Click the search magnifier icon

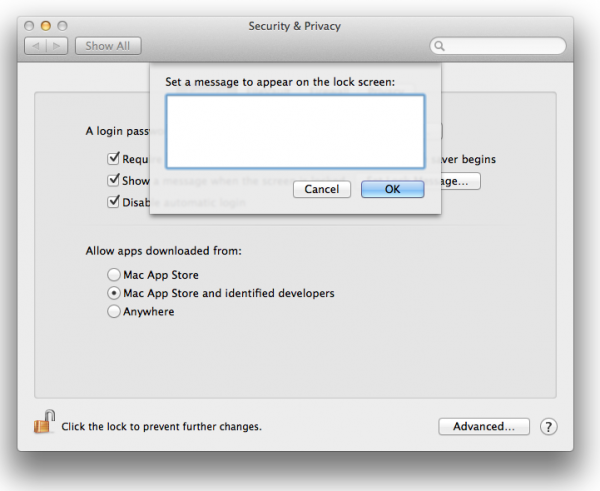click(439, 46)
